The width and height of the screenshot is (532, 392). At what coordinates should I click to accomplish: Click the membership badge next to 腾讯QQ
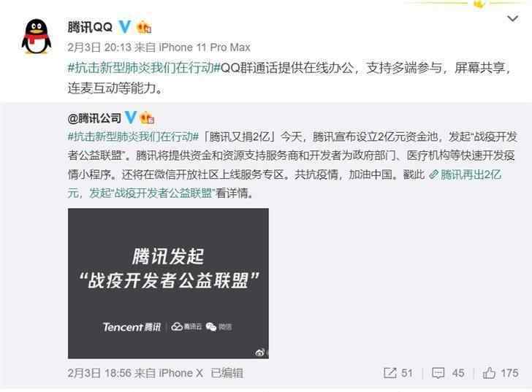pyautogui.click(x=143, y=27)
